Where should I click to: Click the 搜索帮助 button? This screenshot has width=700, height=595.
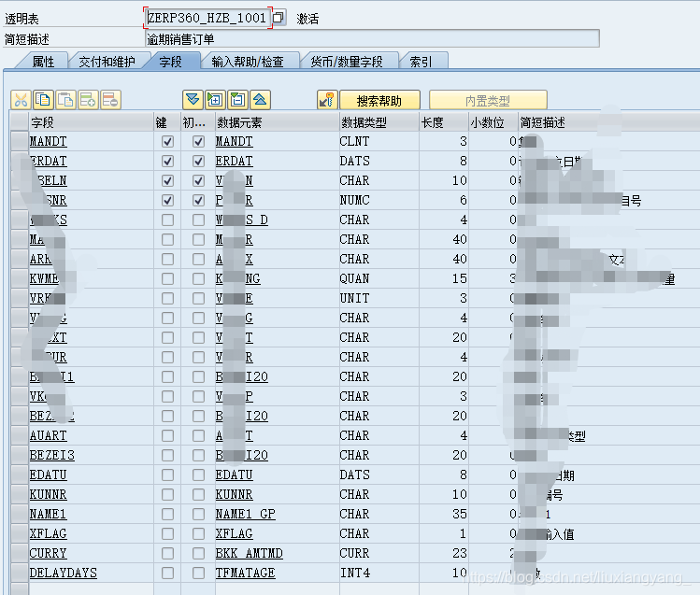[379, 100]
